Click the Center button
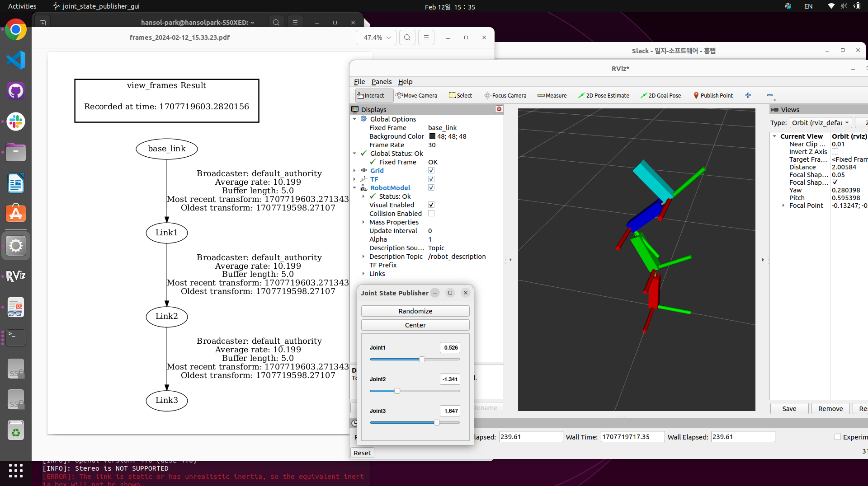 tap(415, 325)
